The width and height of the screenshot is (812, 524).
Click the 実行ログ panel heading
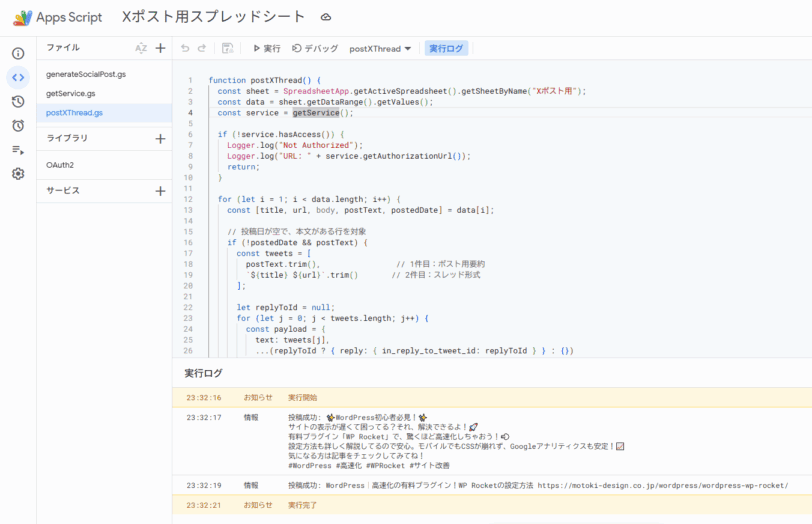(x=204, y=373)
